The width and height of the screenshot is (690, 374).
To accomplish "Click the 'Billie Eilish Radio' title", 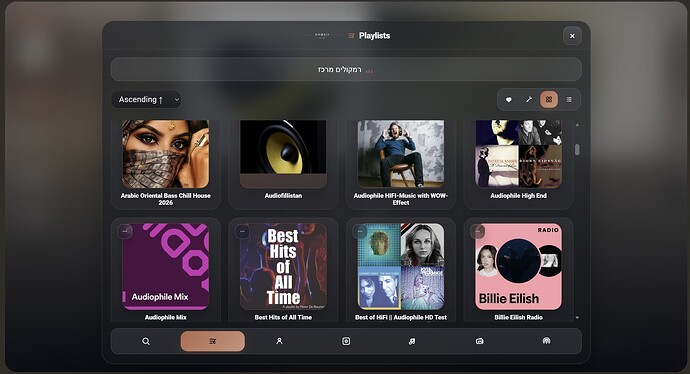I will coord(518,317).
